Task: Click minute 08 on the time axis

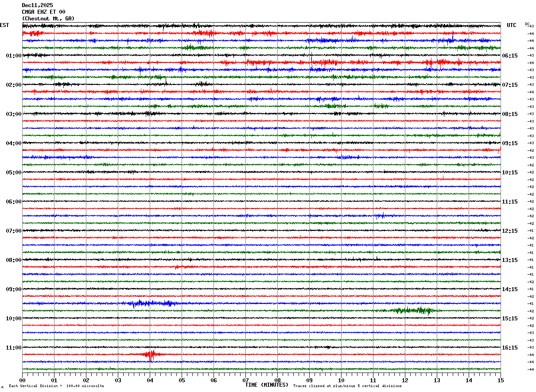Action: coord(277,380)
